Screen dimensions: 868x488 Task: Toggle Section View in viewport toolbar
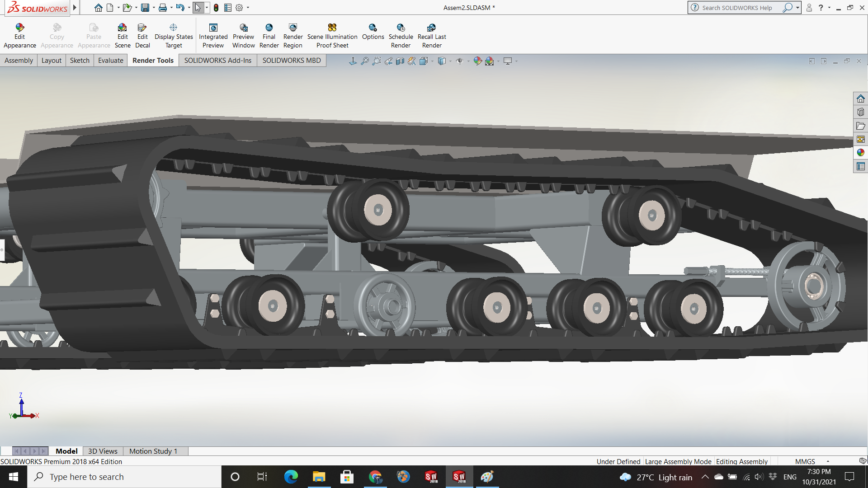point(400,61)
